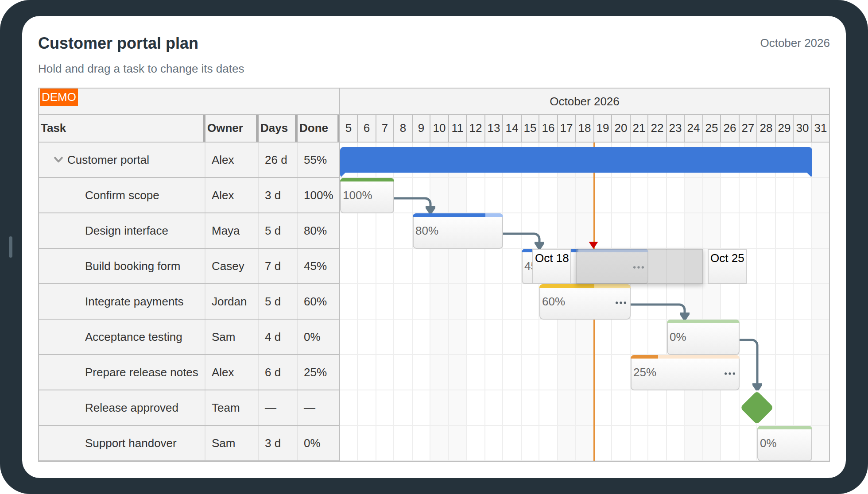Click the 7 d duration for Build booking form

coord(277,266)
